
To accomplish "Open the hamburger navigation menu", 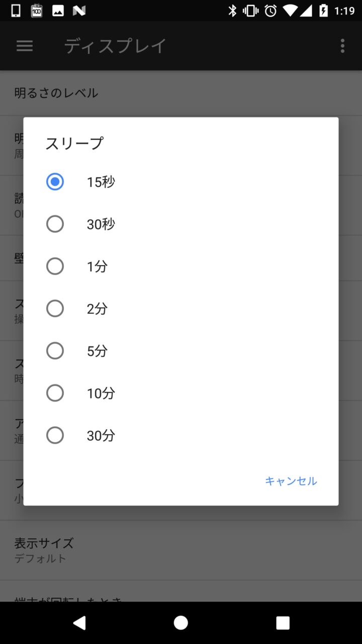I will [x=25, y=46].
